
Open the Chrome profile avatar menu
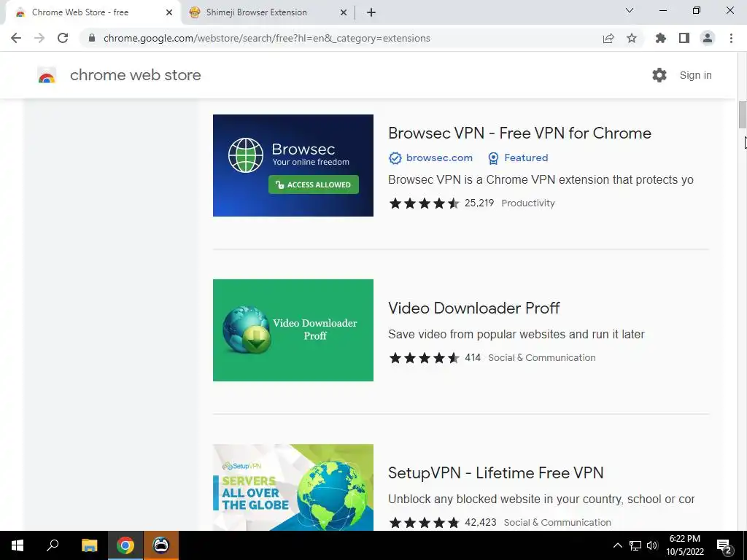coord(708,38)
